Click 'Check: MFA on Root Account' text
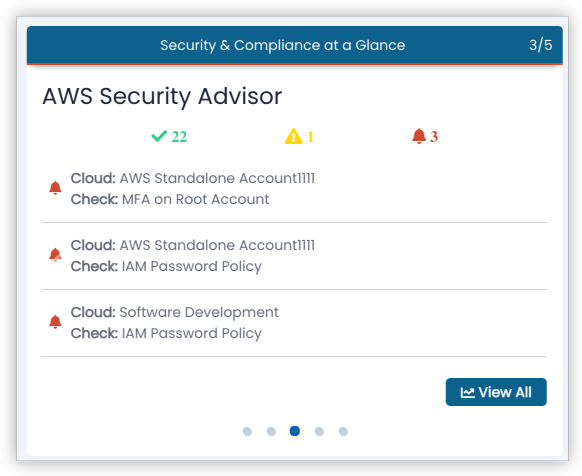Viewport: 582px width, 476px height. pos(170,199)
